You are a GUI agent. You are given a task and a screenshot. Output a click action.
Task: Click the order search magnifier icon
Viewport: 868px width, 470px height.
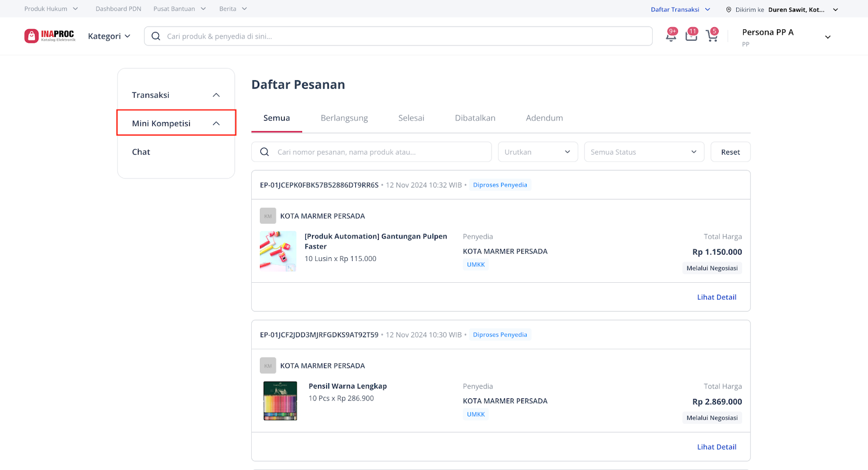pos(265,152)
